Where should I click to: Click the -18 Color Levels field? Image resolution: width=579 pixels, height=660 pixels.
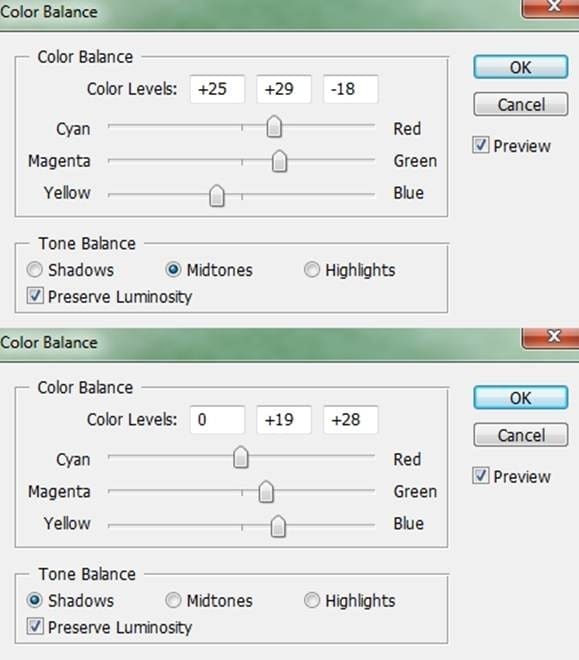pyautogui.click(x=351, y=89)
